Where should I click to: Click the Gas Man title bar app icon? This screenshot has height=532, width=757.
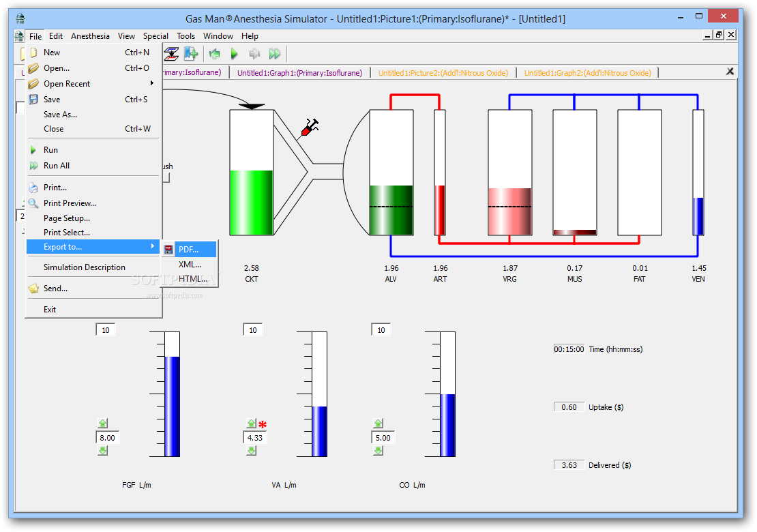pyautogui.click(x=20, y=19)
